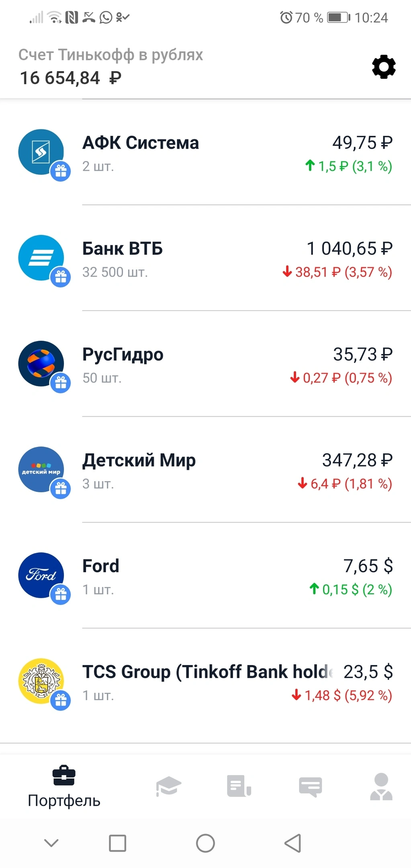Image resolution: width=411 pixels, height=868 pixels.
Task: Open settings via the gear icon
Action: [x=384, y=67]
